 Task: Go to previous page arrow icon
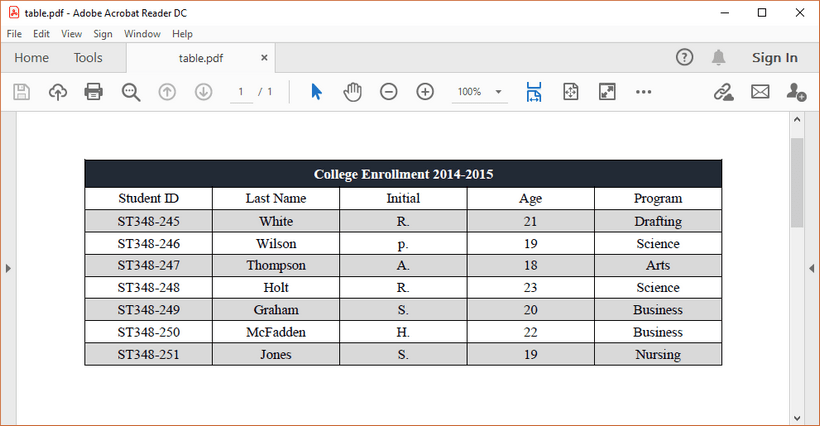[x=167, y=92]
